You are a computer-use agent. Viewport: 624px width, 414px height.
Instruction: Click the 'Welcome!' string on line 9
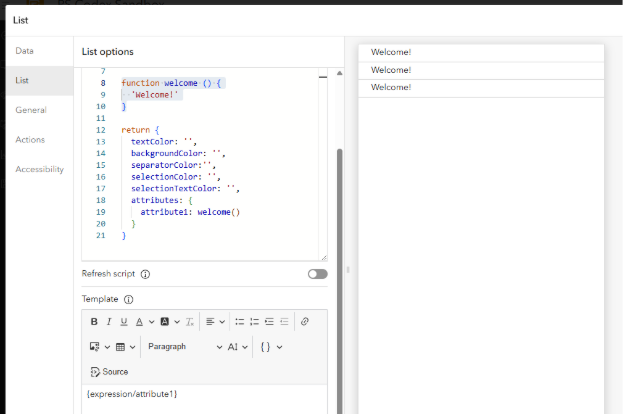point(154,95)
